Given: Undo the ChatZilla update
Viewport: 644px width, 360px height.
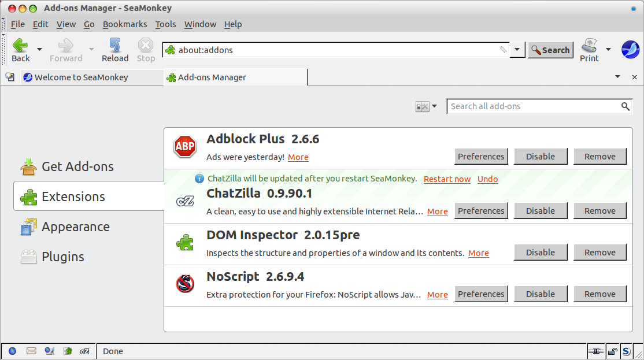Looking at the screenshot, I should (x=487, y=179).
